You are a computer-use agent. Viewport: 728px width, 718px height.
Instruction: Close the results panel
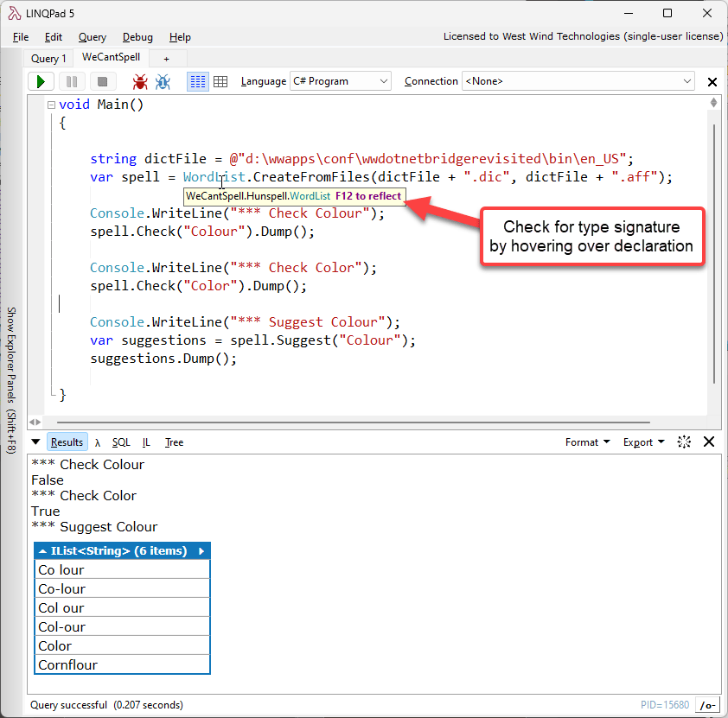tap(709, 442)
